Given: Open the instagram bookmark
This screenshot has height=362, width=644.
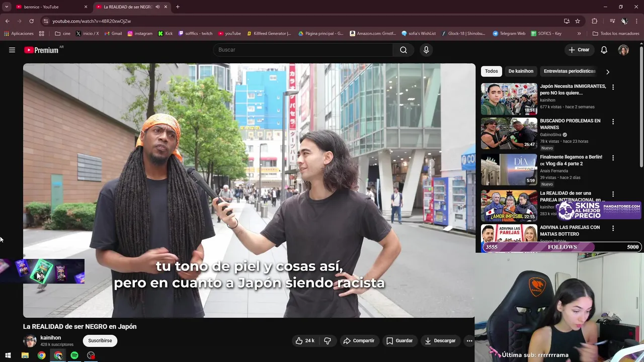Looking at the screenshot, I should 140,34.
